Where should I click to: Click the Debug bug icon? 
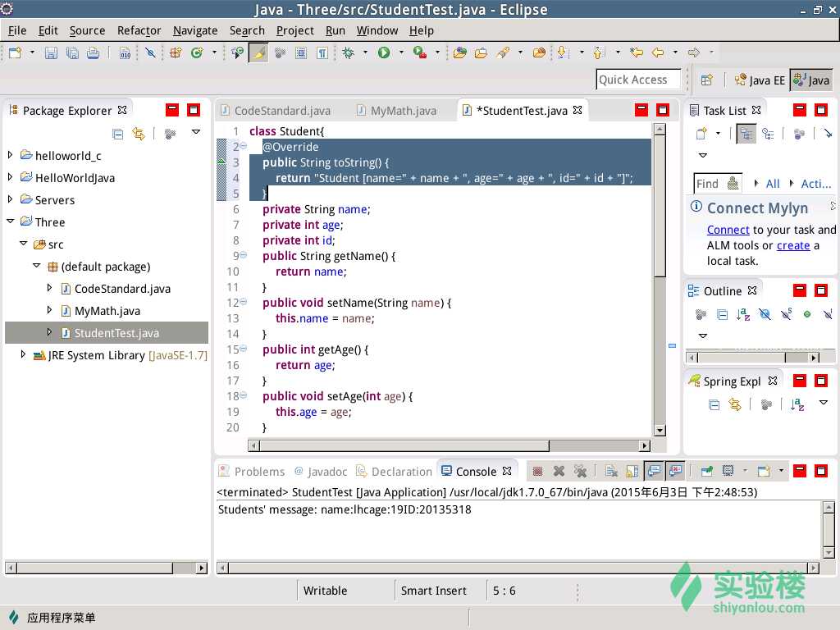(348, 52)
